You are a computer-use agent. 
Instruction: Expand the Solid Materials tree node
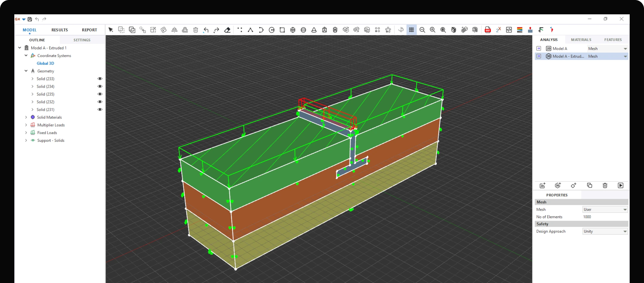tap(26, 117)
